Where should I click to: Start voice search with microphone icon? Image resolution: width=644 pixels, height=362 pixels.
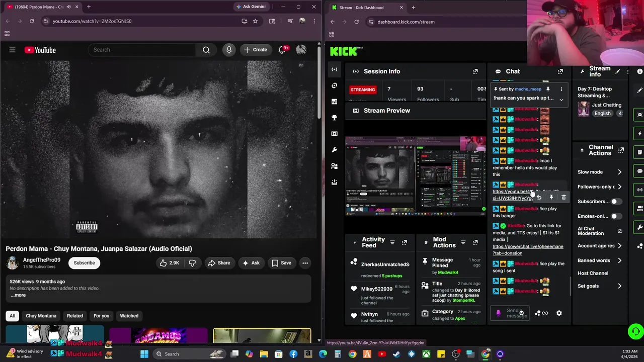[x=229, y=50]
